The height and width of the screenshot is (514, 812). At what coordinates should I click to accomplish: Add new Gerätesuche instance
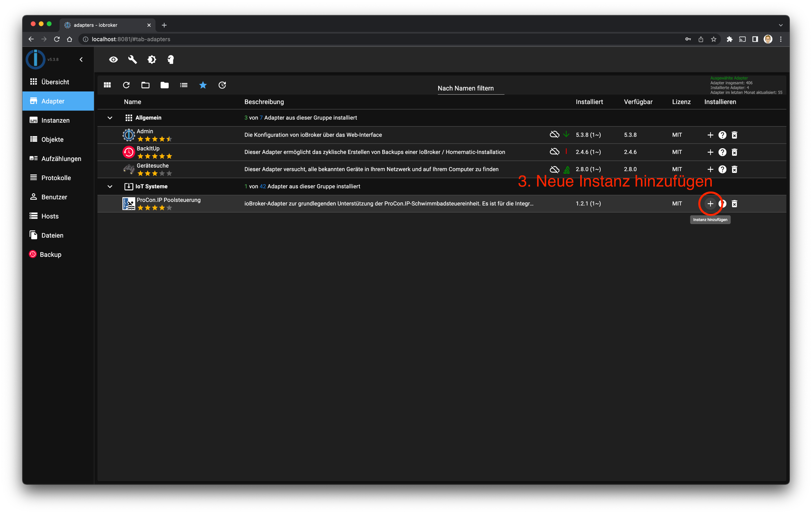[710, 169]
